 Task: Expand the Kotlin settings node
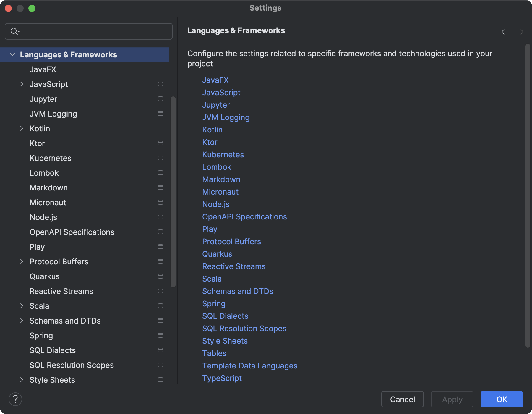tap(22, 128)
